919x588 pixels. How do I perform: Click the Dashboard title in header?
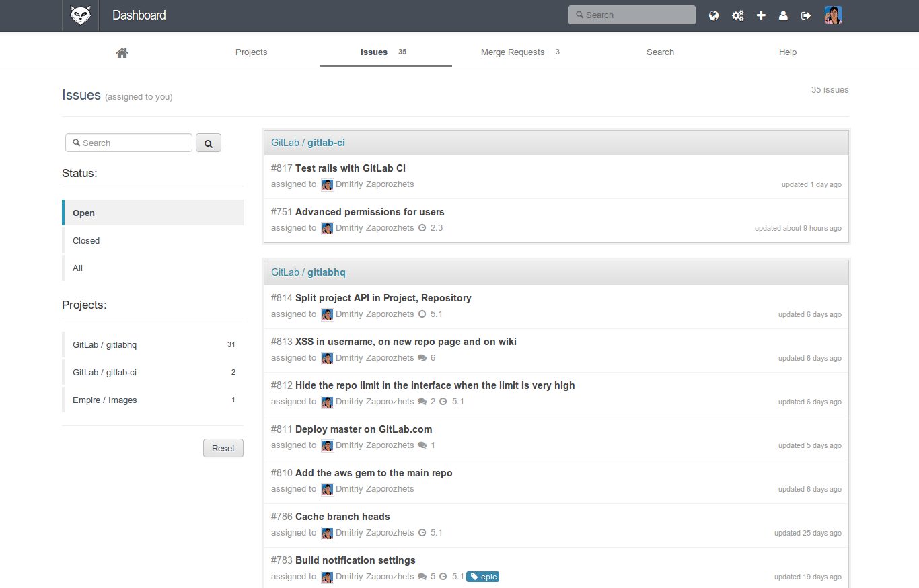pyautogui.click(x=139, y=15)
